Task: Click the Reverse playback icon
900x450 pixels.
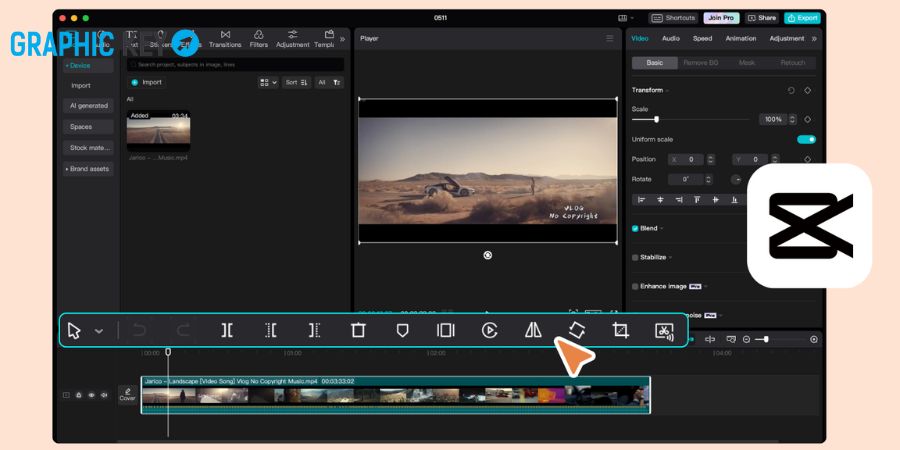Action: (489, 330)
